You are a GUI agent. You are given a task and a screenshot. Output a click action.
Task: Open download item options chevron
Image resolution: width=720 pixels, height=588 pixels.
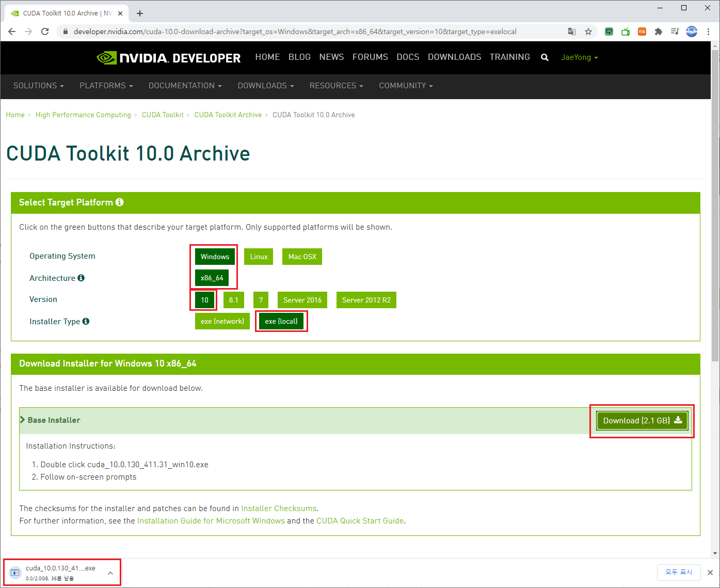(x=110, y=573)
